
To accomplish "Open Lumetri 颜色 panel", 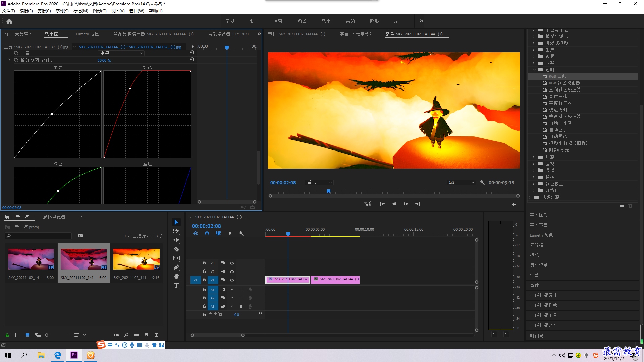I will [541, 235].
